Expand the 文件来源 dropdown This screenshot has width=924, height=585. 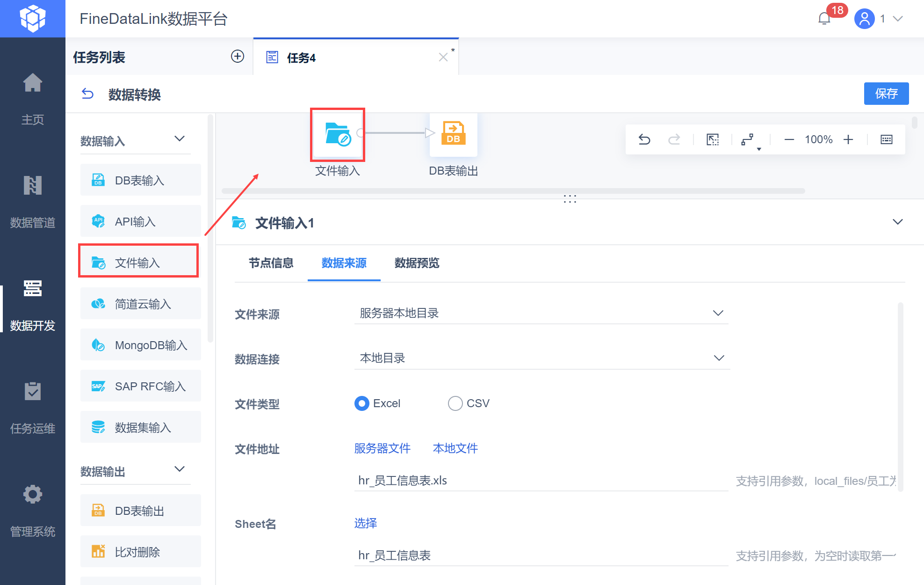click(x=541, y=313)
